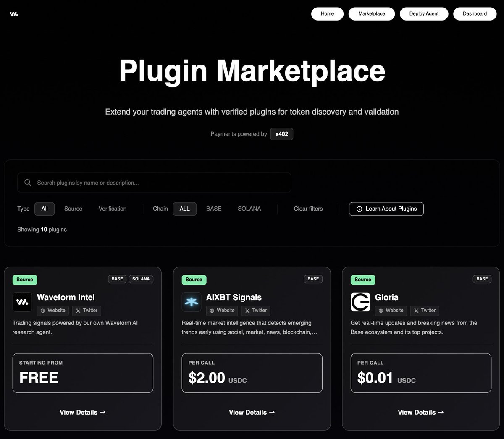Filter plugins by SOLANA chain
Viewport: 504px width, 439px height.
coord(249,209)
